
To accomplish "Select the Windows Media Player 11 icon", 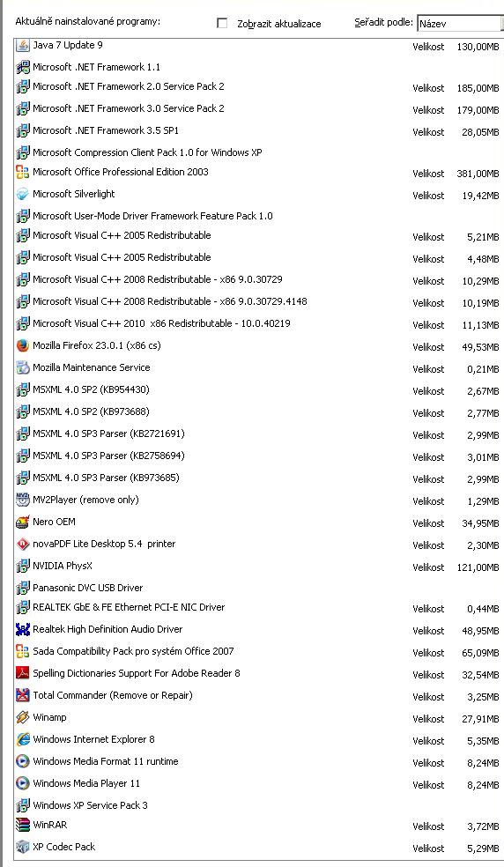I will 22,783.
